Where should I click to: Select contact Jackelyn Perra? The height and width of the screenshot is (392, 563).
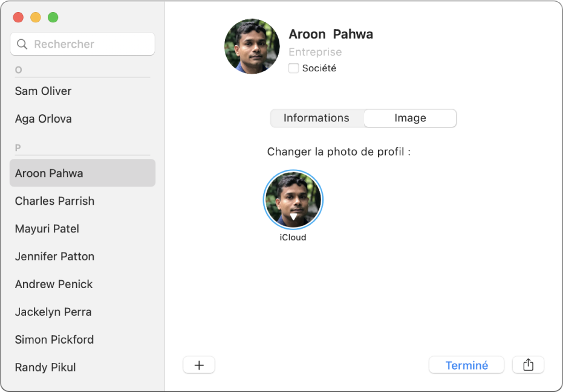pyautogui.click(x=53, y=312)
